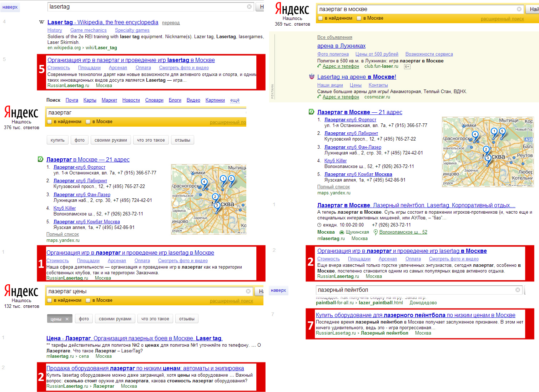Image resolution: width=539 pixels, height=392 pixels.
Task: Open the Блоги service tab
Action: (175, 100)
